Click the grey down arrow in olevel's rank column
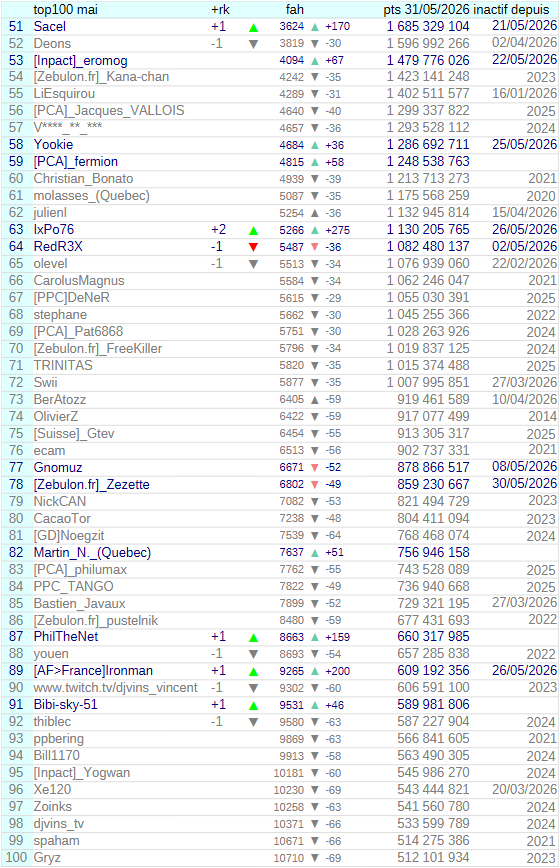The height and width of the screenshot is (868, 560). [x=253, y=265]
